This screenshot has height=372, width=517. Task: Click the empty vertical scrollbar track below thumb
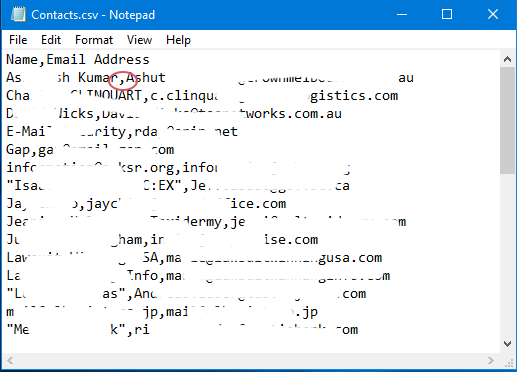click(x=507, y=255)
